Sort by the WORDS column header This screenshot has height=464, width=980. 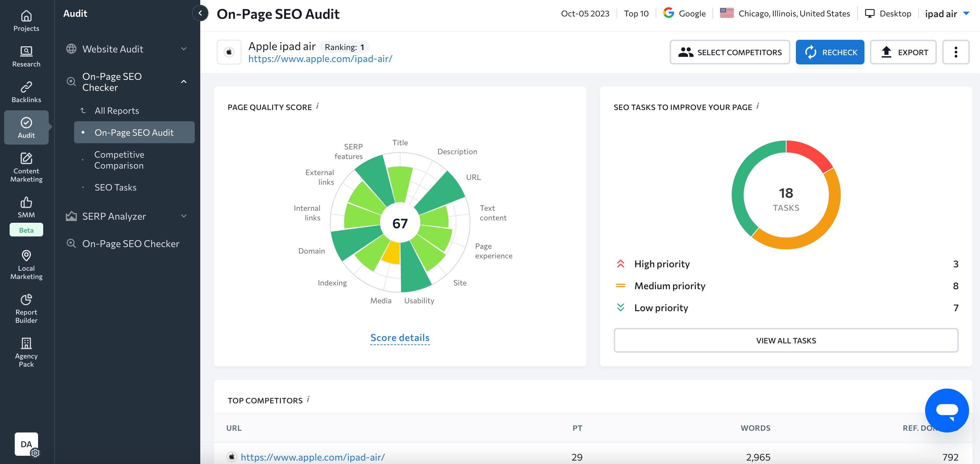[x=755, y=428]
